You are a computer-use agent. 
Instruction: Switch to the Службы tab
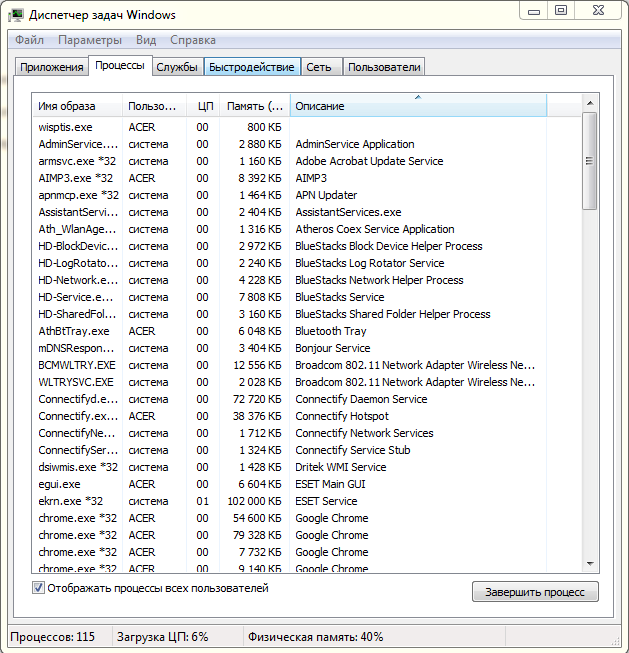[177, 67]
